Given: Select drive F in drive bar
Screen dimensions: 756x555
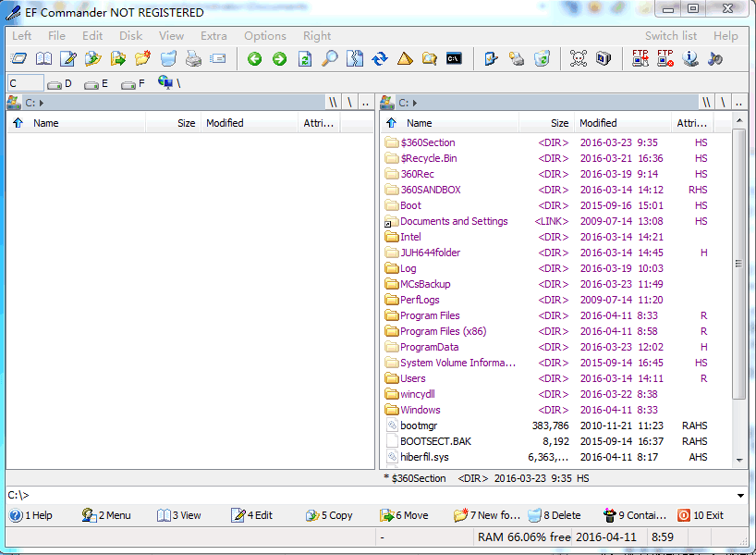Looking at the screenshot, I should 132,84.
